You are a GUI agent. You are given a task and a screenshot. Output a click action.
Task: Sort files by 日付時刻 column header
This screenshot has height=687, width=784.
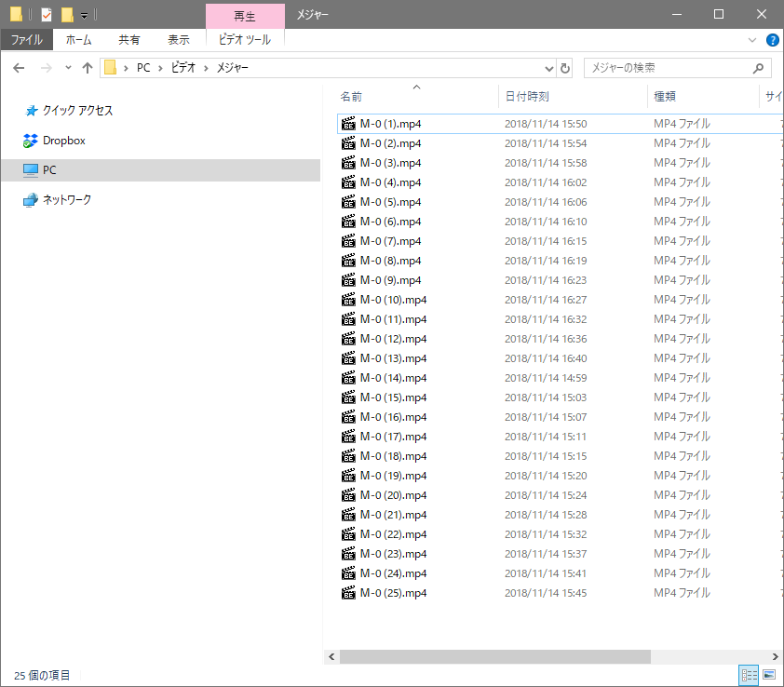(x=527, y=96)
